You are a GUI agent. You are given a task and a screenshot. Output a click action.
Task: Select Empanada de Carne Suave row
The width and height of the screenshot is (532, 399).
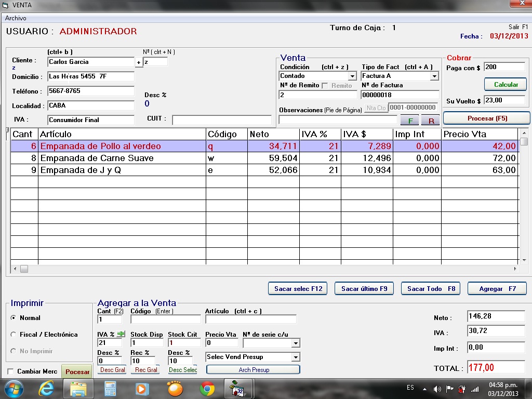[264, 158]
